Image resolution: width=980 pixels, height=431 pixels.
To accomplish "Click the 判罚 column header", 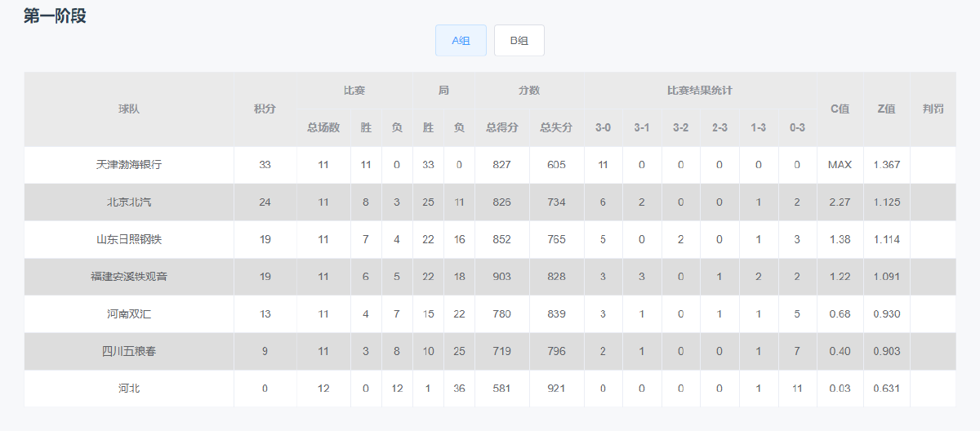I will (x=933, y=109).
